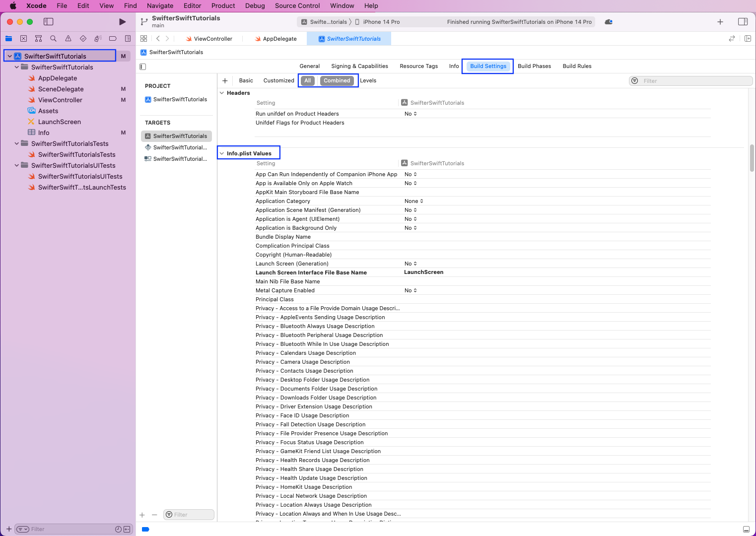
Task: Select the Combined view mode
Action: (337, 80)
